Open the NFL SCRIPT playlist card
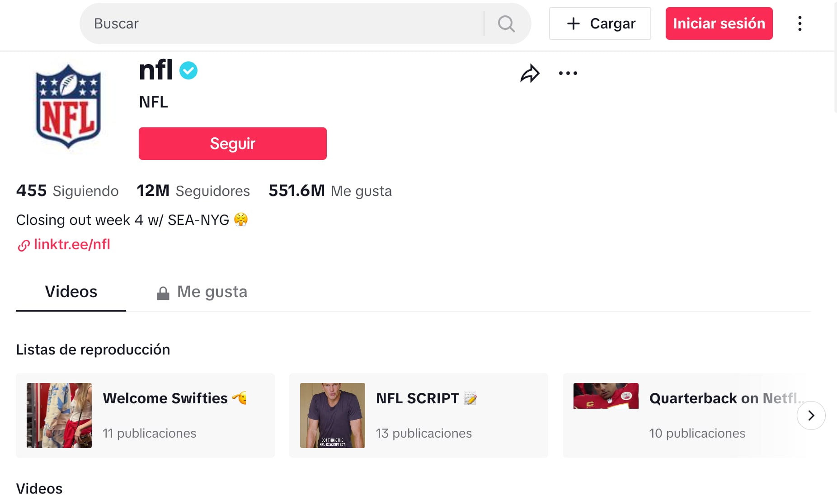This screenshot has width=837, height=504. pyautogui.click(x=418, y=415)
